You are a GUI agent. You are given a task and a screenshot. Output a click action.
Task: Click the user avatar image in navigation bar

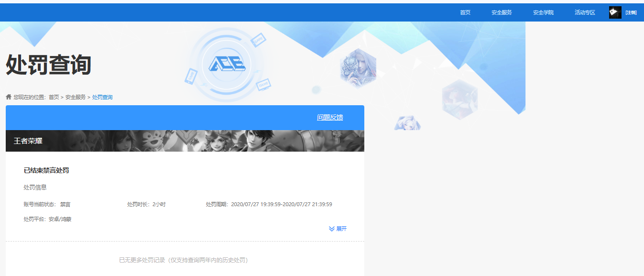coord(615,12)
